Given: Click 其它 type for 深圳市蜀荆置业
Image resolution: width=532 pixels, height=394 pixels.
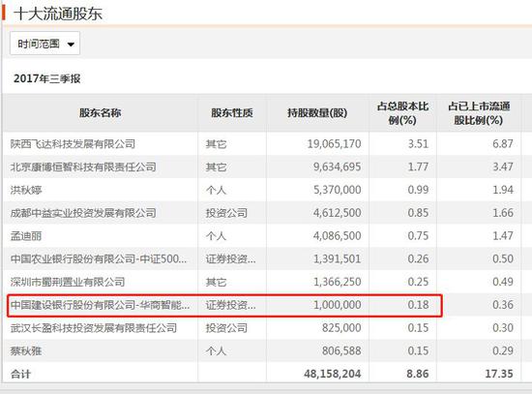Looking at the screenshot, I should point(216,282).
